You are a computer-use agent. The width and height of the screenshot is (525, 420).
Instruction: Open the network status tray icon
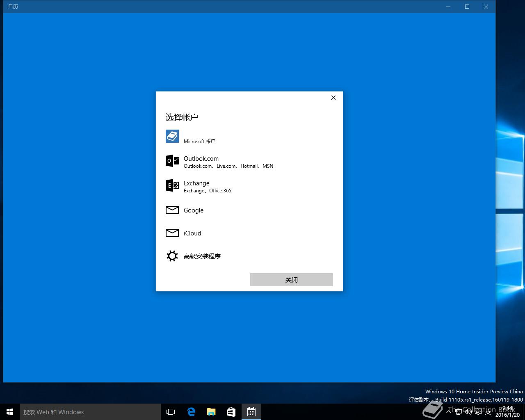pyautogui.click(x=459, y=411)
